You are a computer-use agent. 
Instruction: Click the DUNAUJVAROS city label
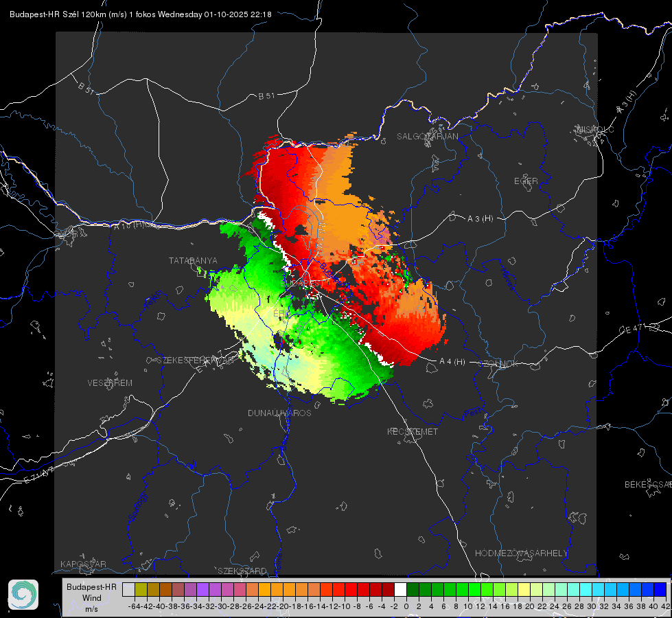[279, 413]
